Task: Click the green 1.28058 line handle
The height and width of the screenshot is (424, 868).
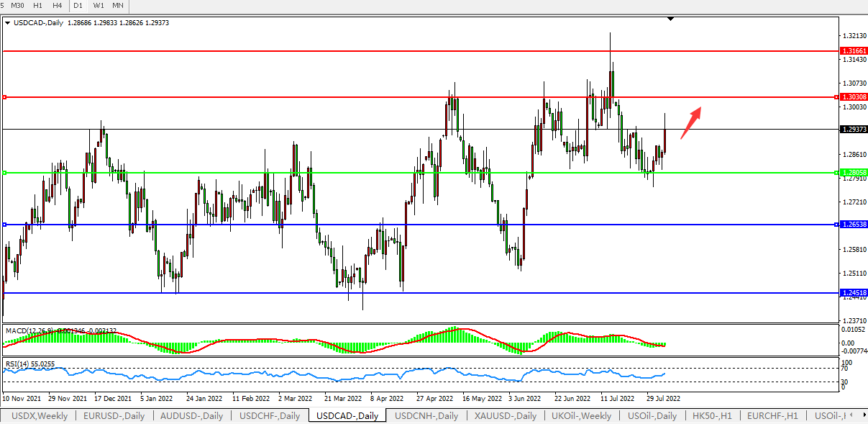Action: (x=4, y=173)
